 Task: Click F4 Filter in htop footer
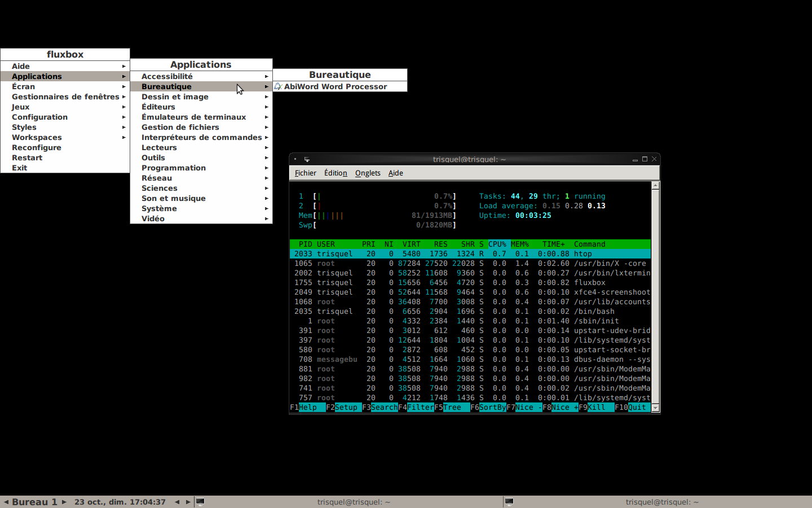point(416,408)
